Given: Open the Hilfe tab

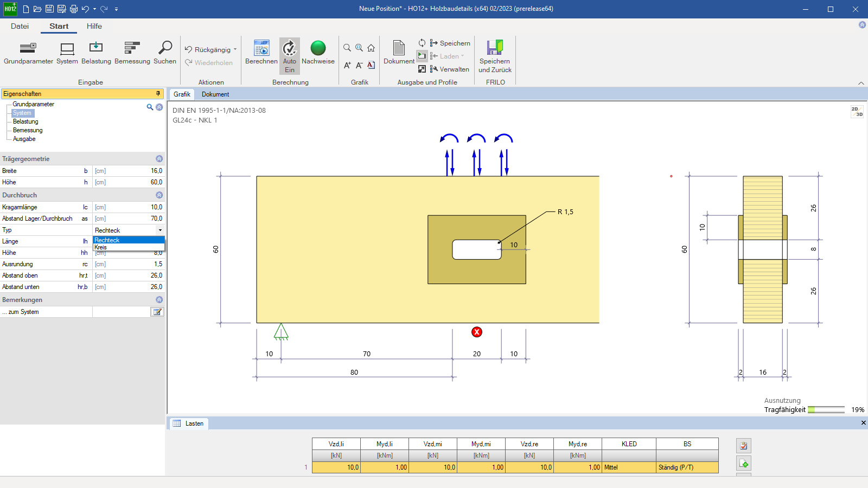Looking at the screenshot, I should pos(94,26).
